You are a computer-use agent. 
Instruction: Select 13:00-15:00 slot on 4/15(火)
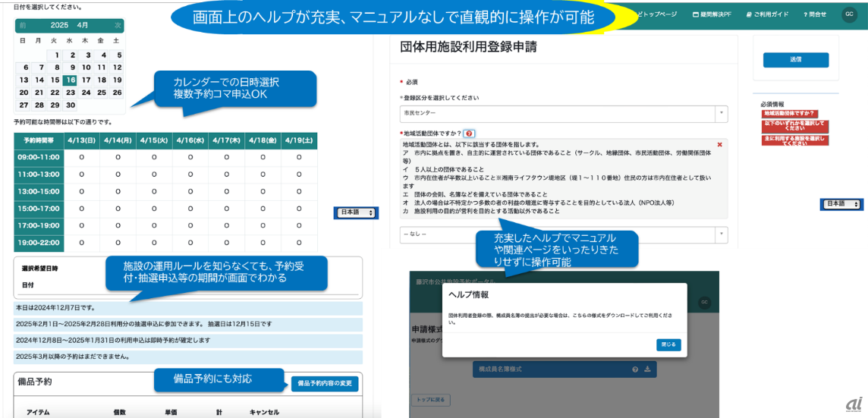[x=155, y=192]
